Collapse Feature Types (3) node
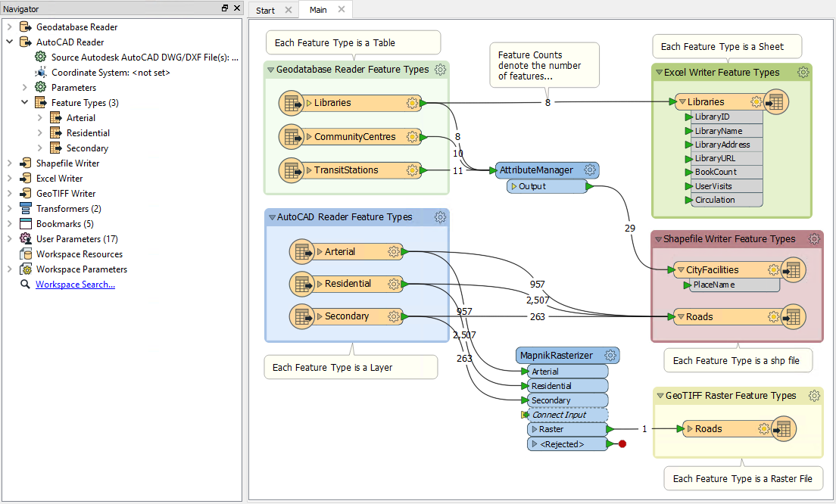Image resolution: width=836 pixels, height=504 pixels. (24, 101)
